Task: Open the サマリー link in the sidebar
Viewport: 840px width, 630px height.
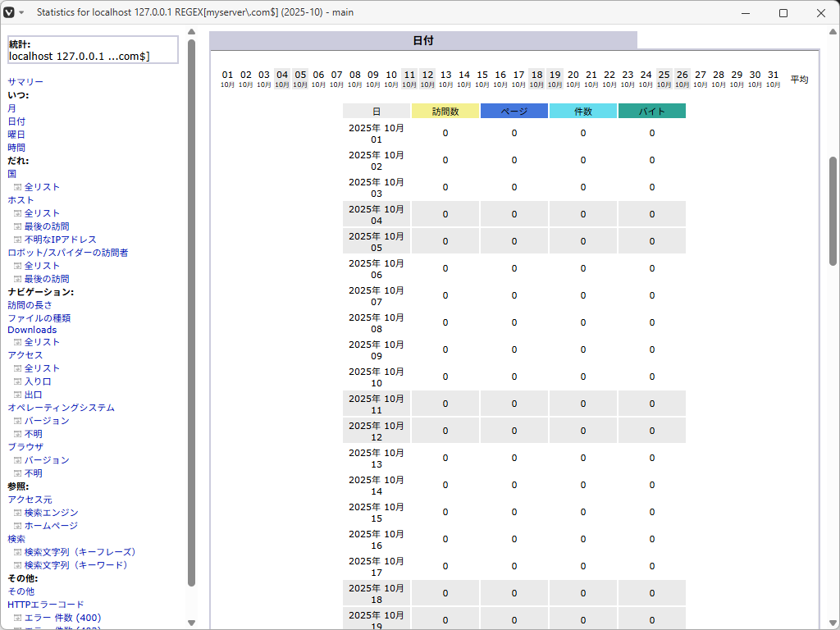Action: 25,82
